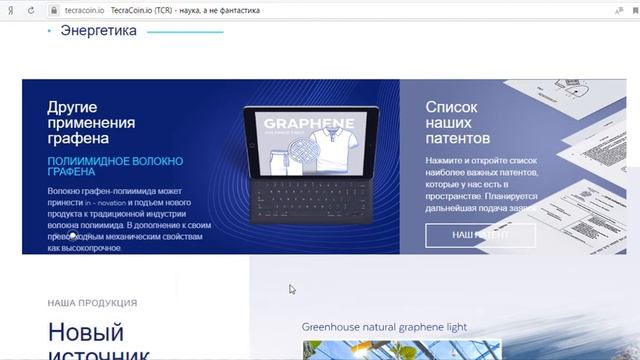Image resolution: width=640 pixels, height=360 pixels.
Task: Click 'Greenhouse natural graphene light' caption
Action: (384, 327)
